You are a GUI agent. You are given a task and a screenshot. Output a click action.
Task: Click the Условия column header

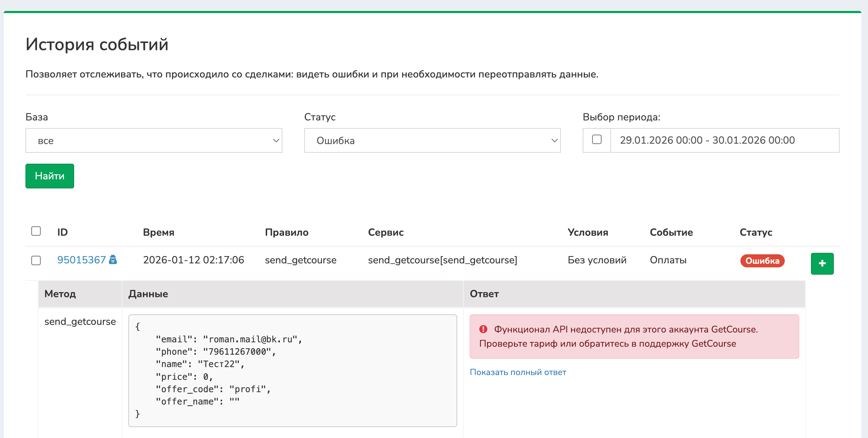coord(588,232)
